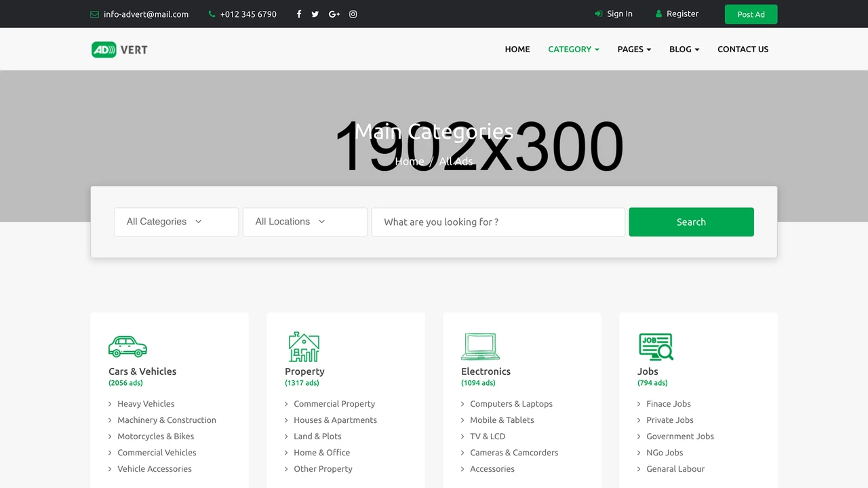This screenshot has width=868, height=488.
Task: Open Vehicle Accessories subcategory
Action: (x=155, y=469)
